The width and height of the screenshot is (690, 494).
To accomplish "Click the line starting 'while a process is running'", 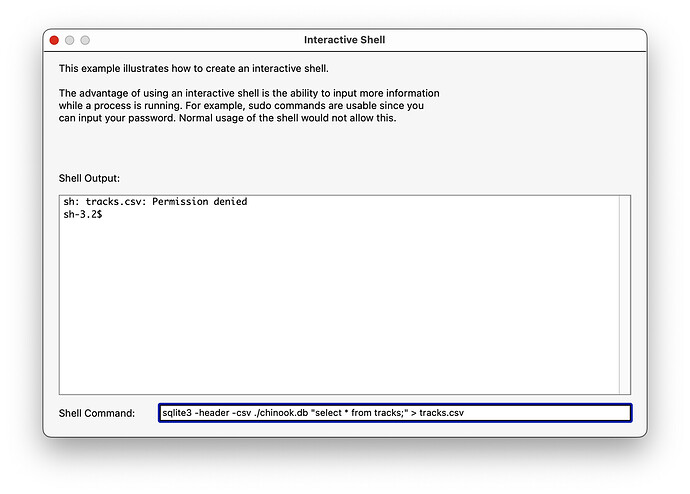I will pyautogui.click(x=241, y=105).
